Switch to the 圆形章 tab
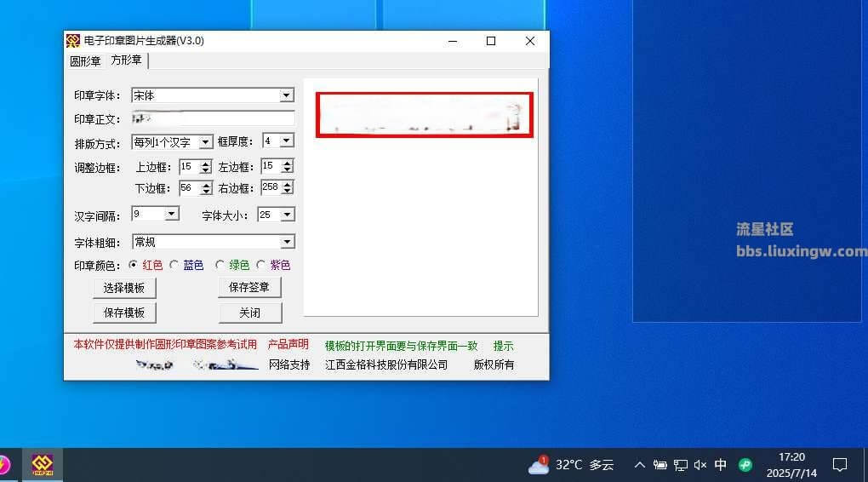This screenshot has height=482, width=868. (85, 61)
